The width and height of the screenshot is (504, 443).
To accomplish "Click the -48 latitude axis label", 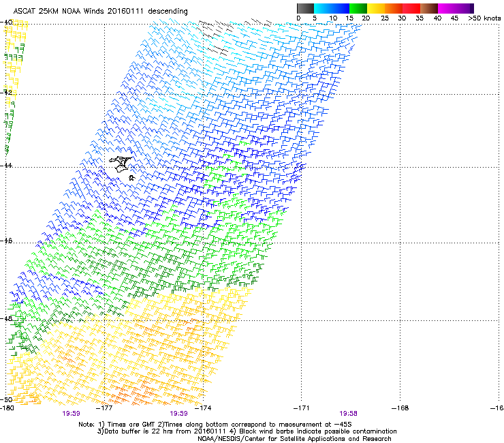I will click(x=6, y=318).
